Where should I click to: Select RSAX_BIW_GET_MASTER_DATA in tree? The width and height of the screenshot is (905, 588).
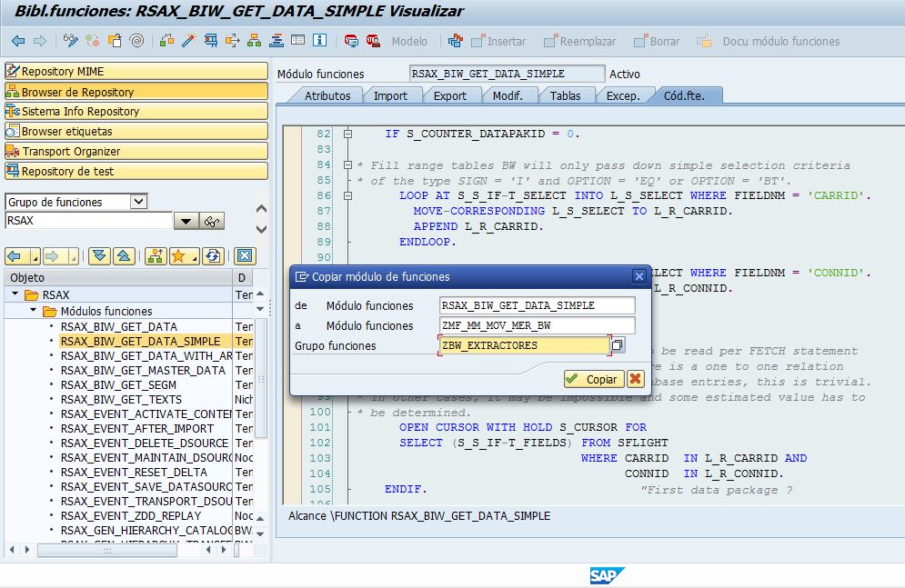pos(143,370)
